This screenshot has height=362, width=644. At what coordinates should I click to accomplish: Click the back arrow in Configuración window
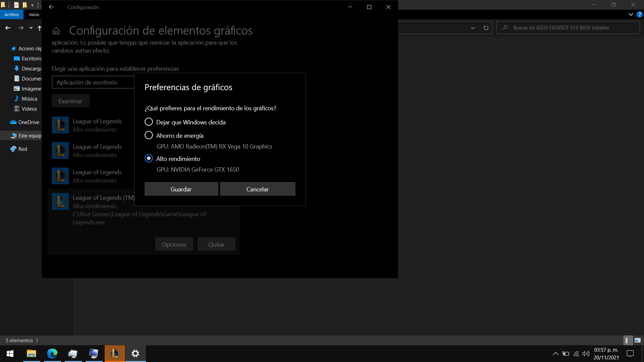(x=51, y=7)
